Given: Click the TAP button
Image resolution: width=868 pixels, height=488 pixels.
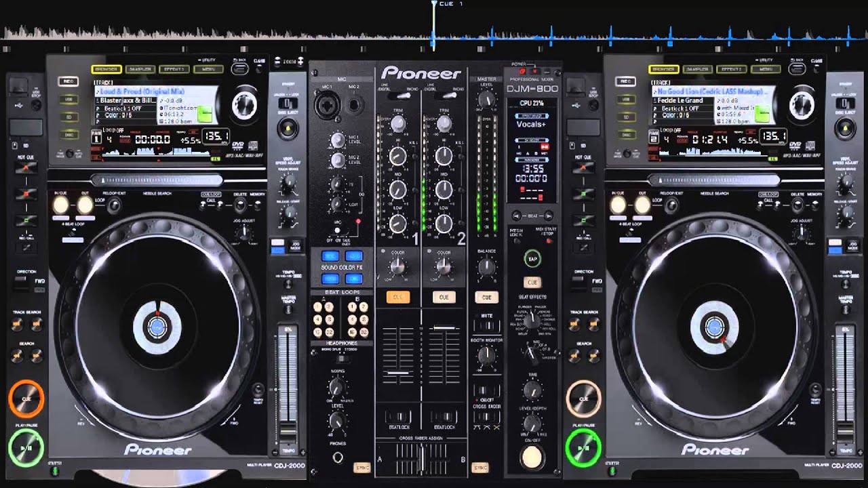Looking at the screenshot, I should [x=532, y=259].
